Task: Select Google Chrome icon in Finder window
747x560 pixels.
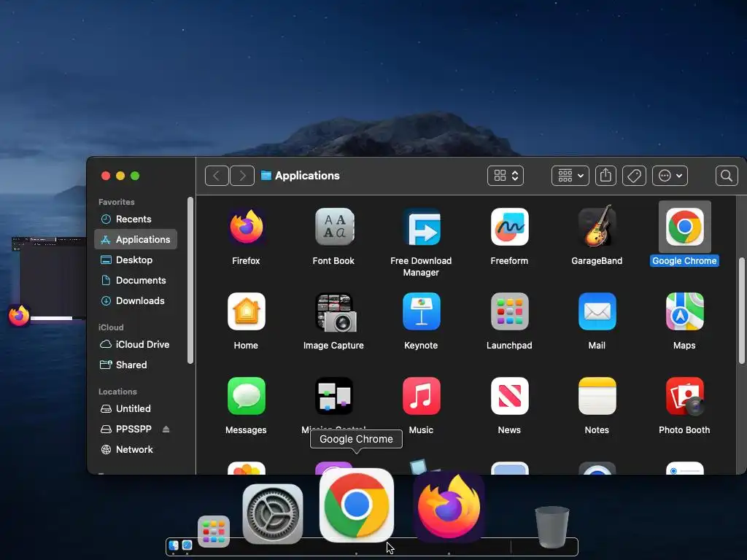Action: pos(684,227)
